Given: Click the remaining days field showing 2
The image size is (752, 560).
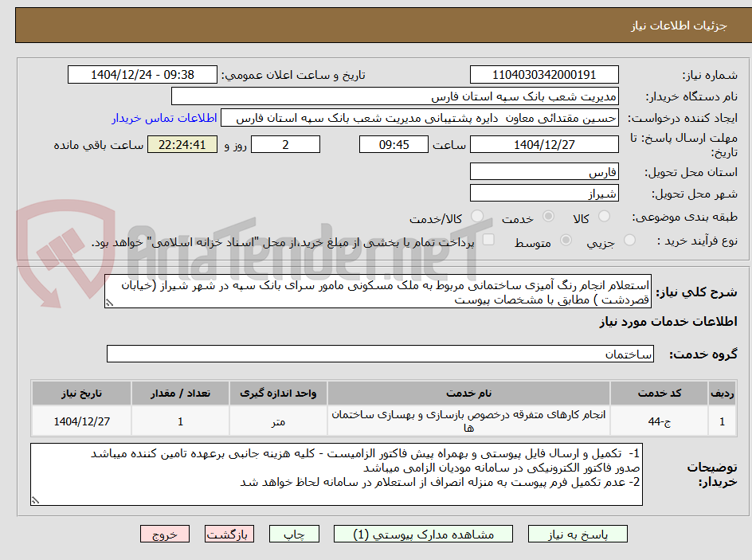Looking at the screenshot, I should 285,144.
